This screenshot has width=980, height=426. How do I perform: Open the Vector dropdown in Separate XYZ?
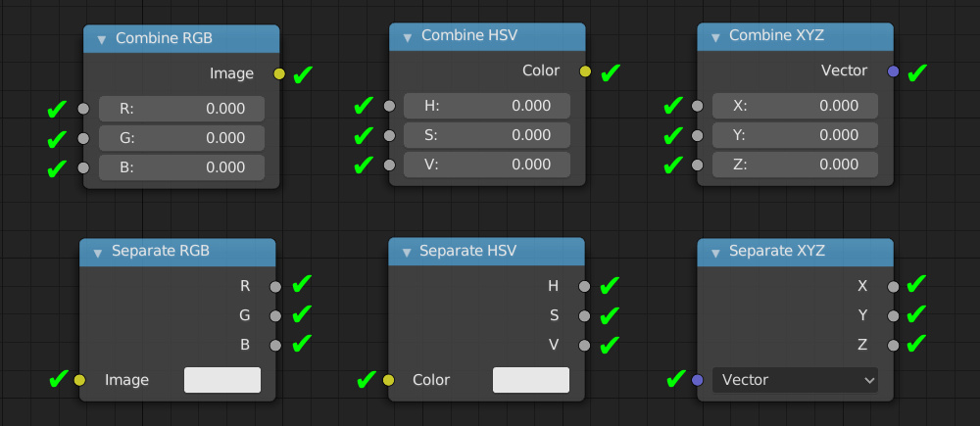795,380
